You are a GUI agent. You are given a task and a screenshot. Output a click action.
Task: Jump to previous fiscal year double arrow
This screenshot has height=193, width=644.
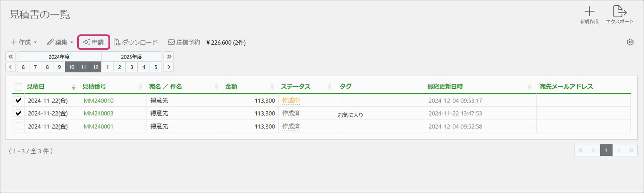click(11, 56)
